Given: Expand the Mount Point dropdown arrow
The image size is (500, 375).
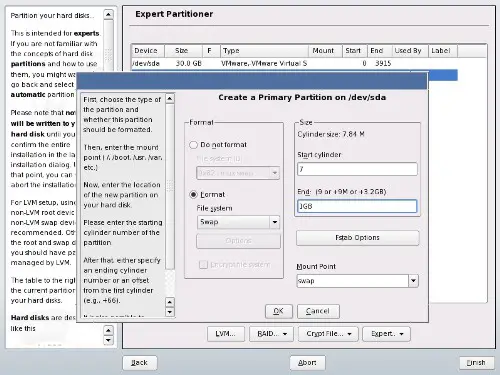Looking at the screenshot, I should tap(413, 281).
